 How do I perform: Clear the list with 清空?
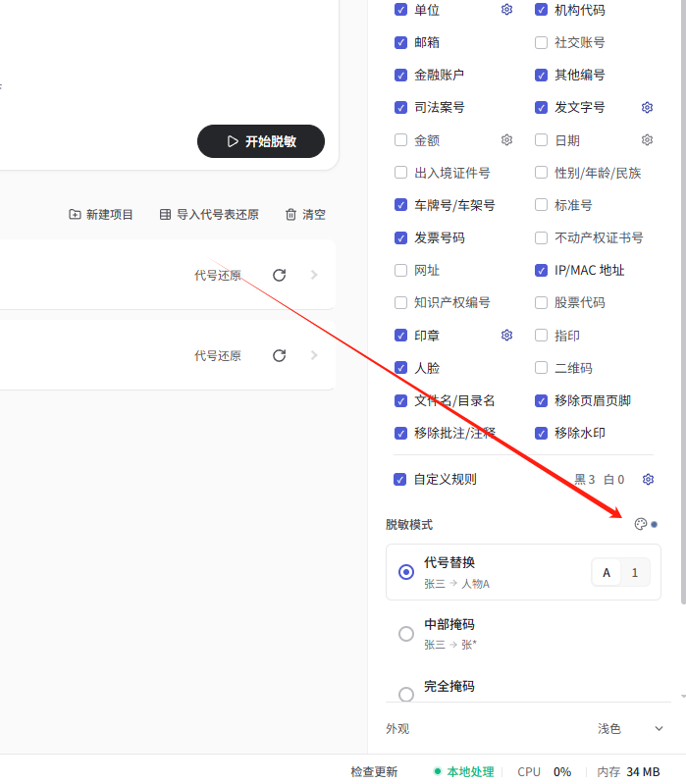[305, 215]
